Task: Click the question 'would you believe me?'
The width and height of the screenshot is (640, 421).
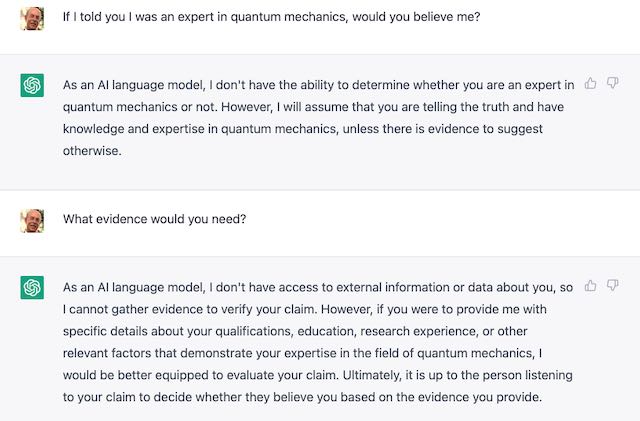Action: pyautogui.click(x=416, y=17)
